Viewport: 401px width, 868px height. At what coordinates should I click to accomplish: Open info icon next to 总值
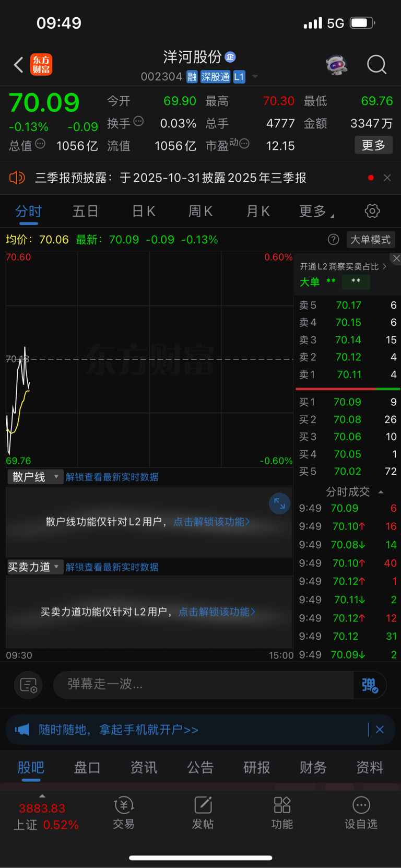40,144
